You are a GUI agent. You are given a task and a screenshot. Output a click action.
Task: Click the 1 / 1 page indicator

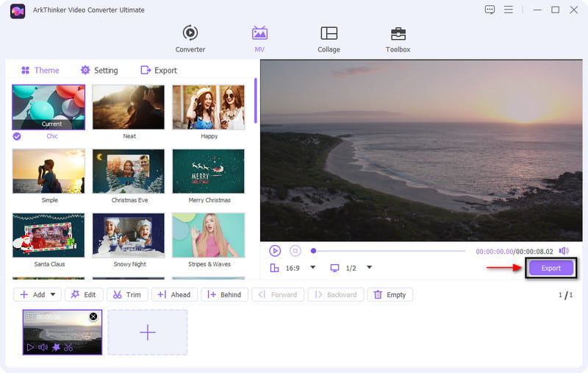tap(565, 295)
